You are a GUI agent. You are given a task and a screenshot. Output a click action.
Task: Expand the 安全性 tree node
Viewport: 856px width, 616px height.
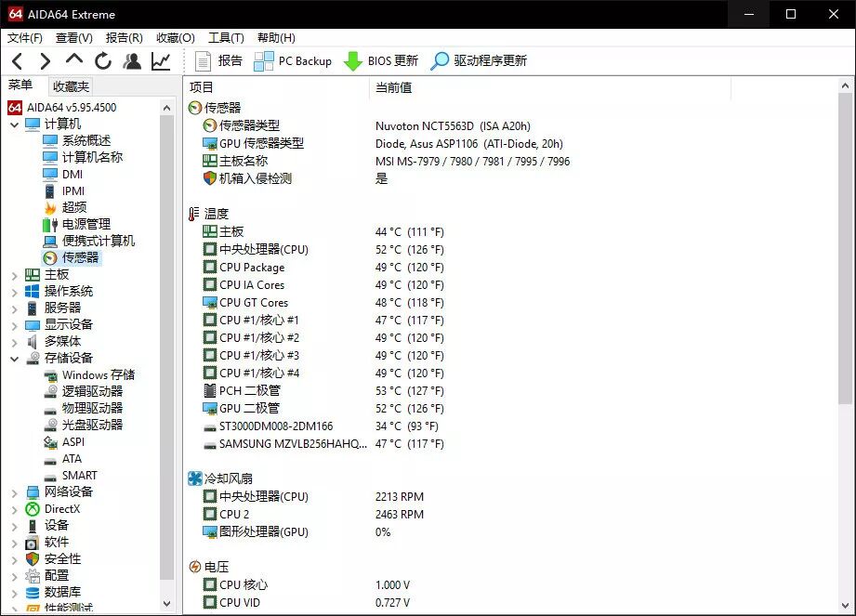(x=15, y=560)
